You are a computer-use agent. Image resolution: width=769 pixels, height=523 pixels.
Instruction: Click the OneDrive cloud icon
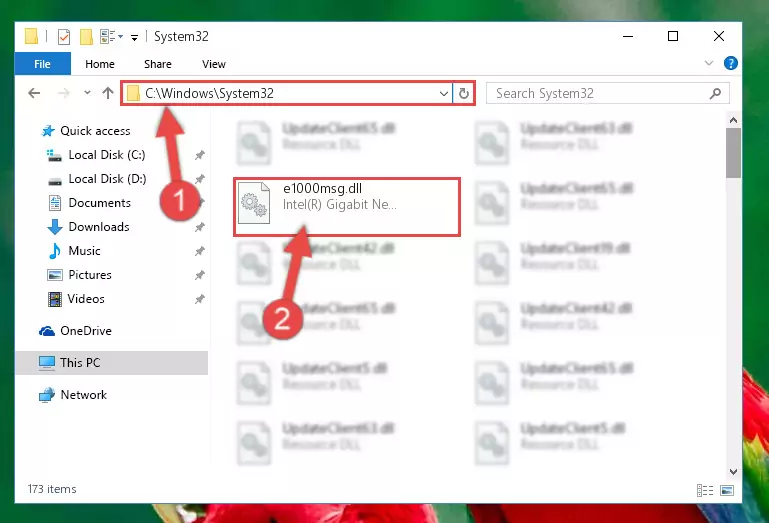pos(47,331)
